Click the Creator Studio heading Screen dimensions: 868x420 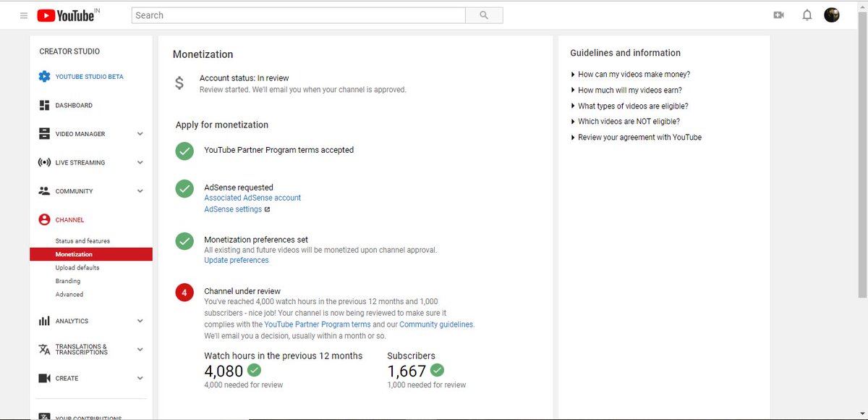click(x=69, y=51)
